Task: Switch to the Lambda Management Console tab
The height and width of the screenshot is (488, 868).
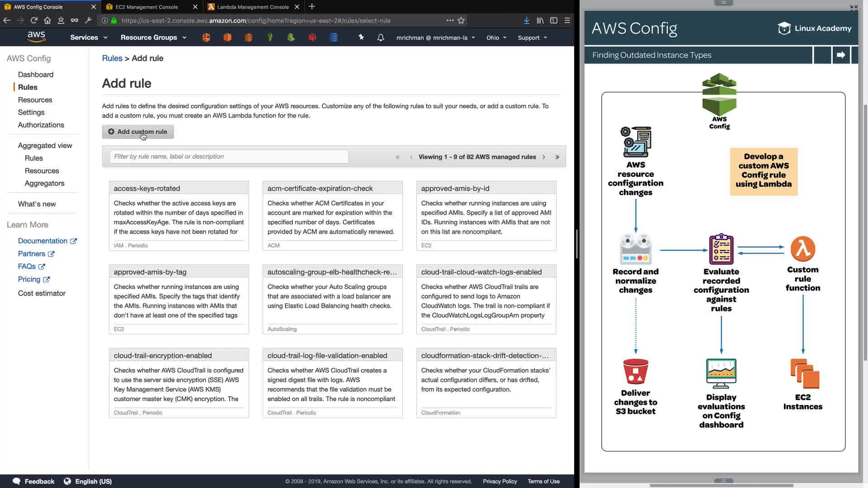Action: click(253, 7)
